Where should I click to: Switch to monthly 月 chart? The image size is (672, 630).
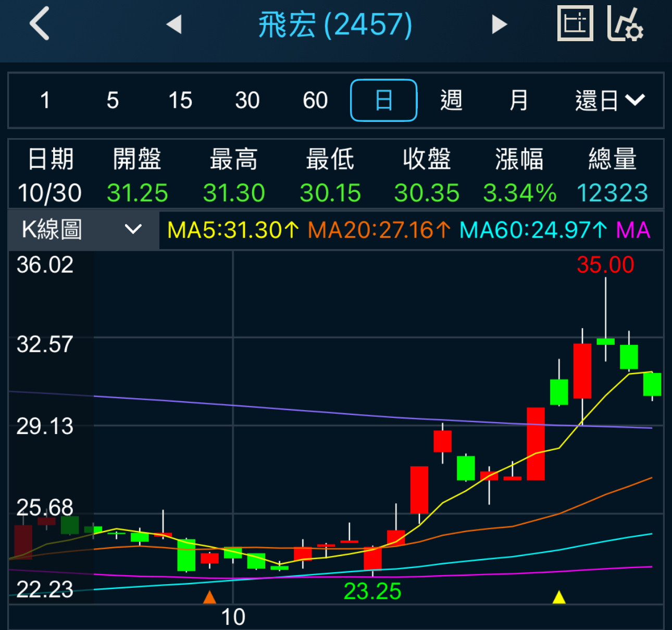518,101
